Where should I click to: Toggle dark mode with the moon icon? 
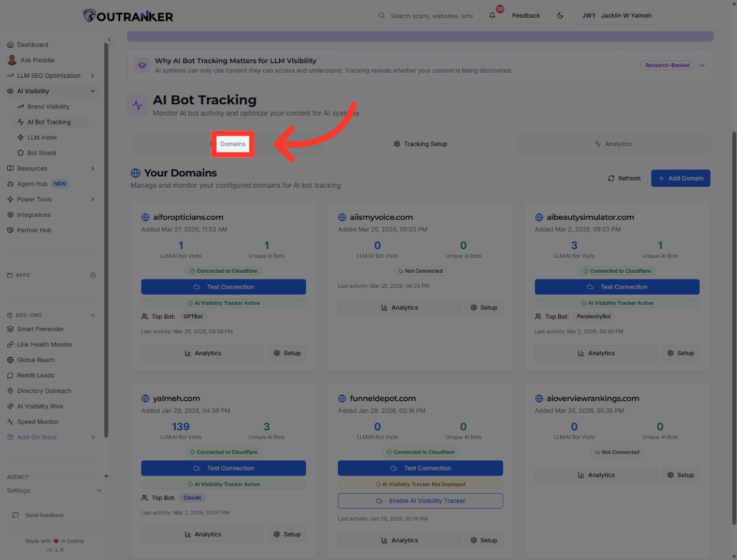click(560, 15)
